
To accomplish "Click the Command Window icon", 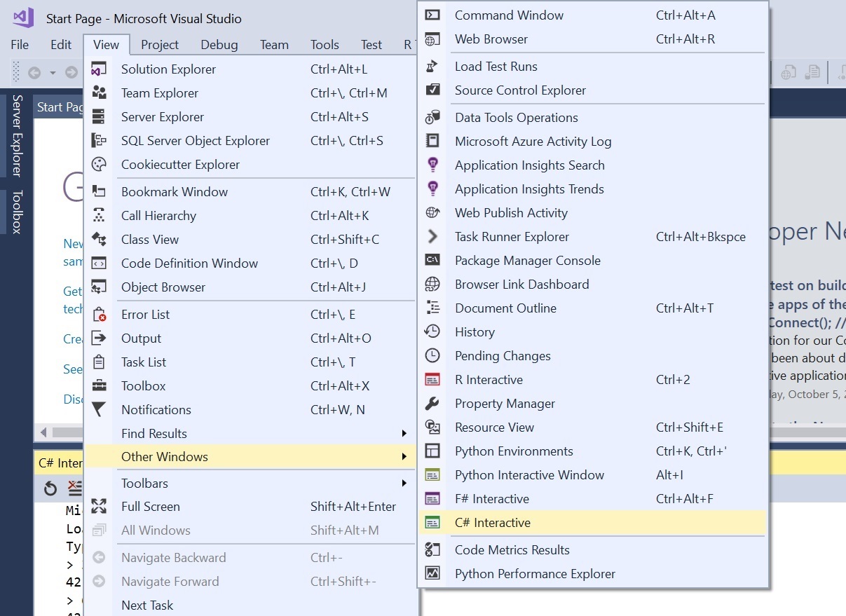I will point(433,15).
